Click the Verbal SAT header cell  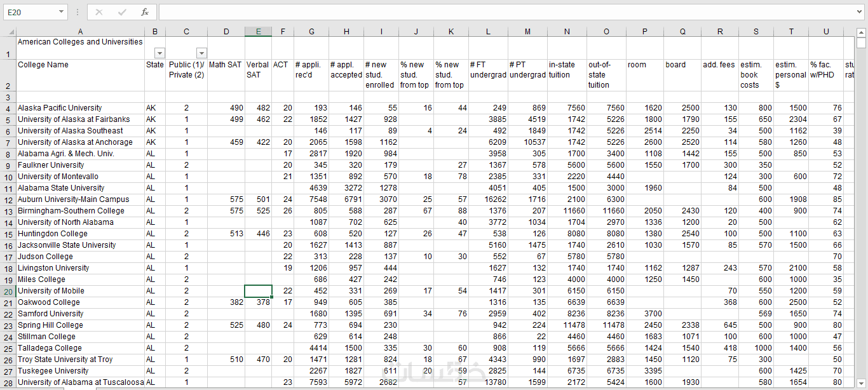click(x=258, y=75)
